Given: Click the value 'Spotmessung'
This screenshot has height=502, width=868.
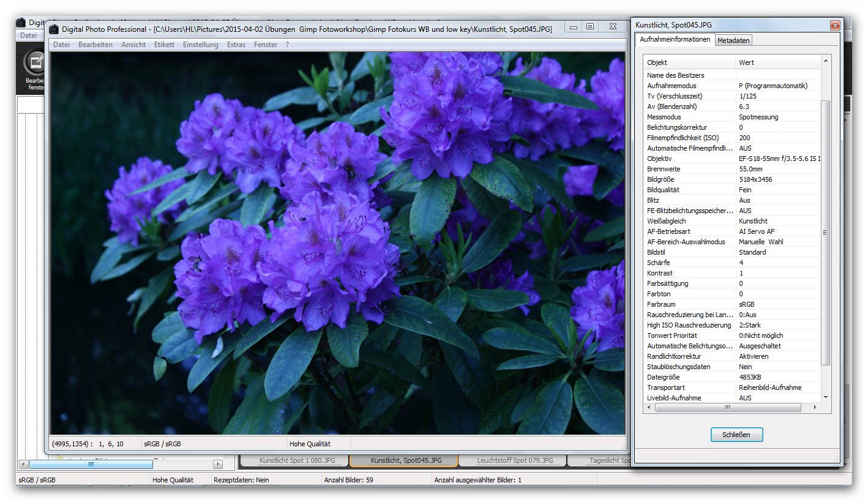Looking at the screenshot, I should click(x=758, y=117).
